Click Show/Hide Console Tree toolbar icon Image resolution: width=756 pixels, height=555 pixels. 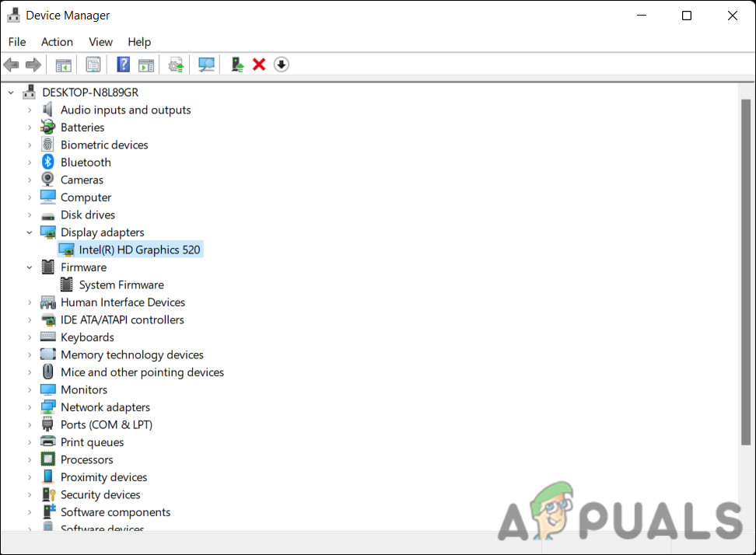tap(63, 65)
